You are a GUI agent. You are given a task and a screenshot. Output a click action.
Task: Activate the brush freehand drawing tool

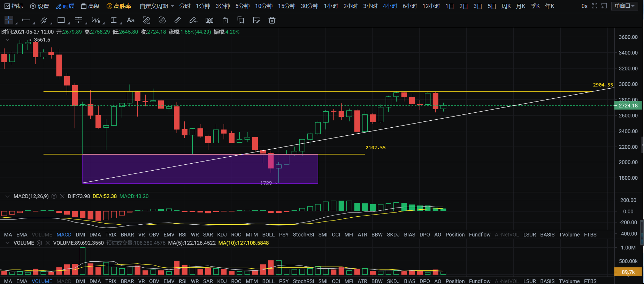[193, 20]
